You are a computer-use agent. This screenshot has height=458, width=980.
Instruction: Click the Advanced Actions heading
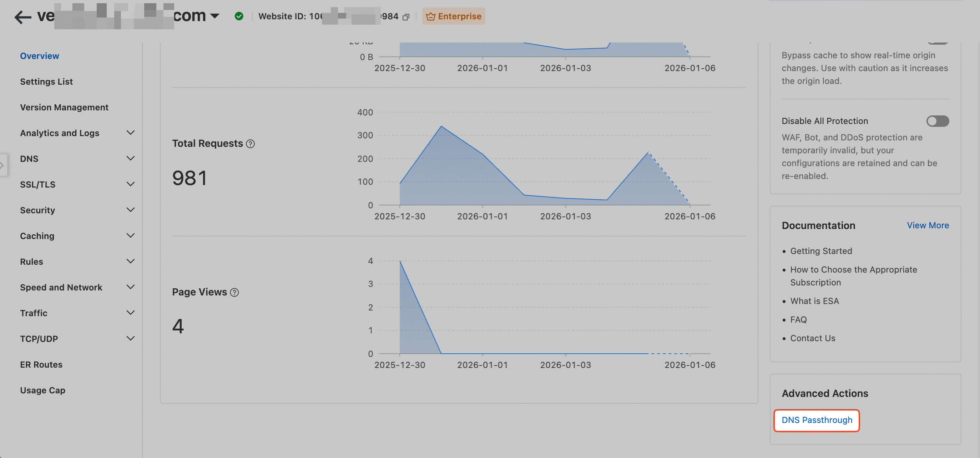[825, 393]
